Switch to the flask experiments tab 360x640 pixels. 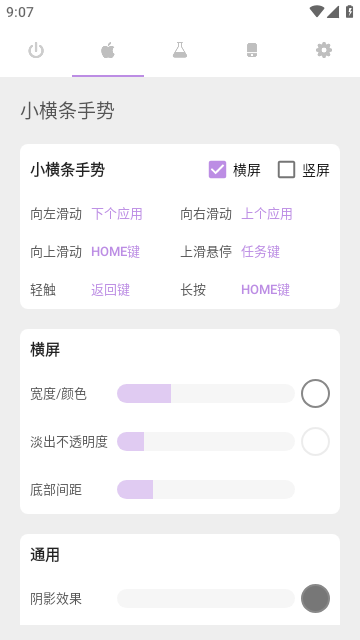click(x=180, y=51)
